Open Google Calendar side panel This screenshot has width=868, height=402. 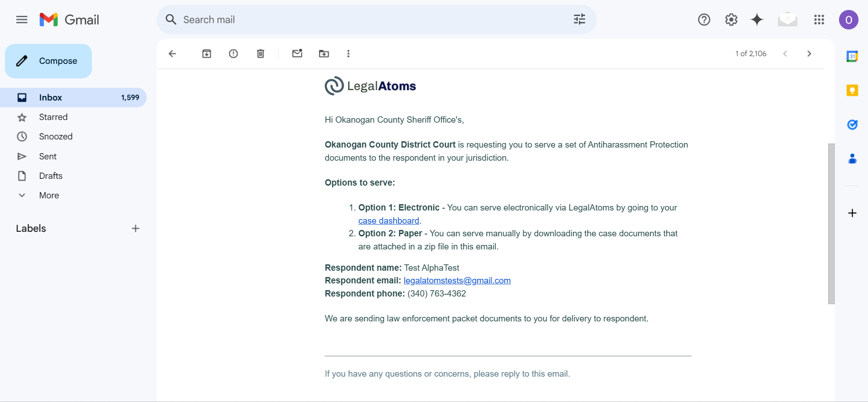pyautogui.click(x=852, y=57)
